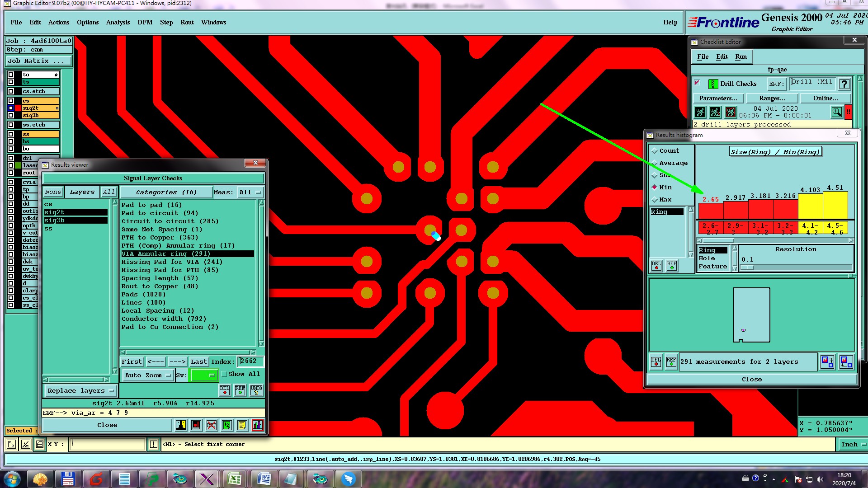This screenshot has width=868, height=488.
Task: Click the second running-man icon in Checklist Editor
Action: coord(715,112)
